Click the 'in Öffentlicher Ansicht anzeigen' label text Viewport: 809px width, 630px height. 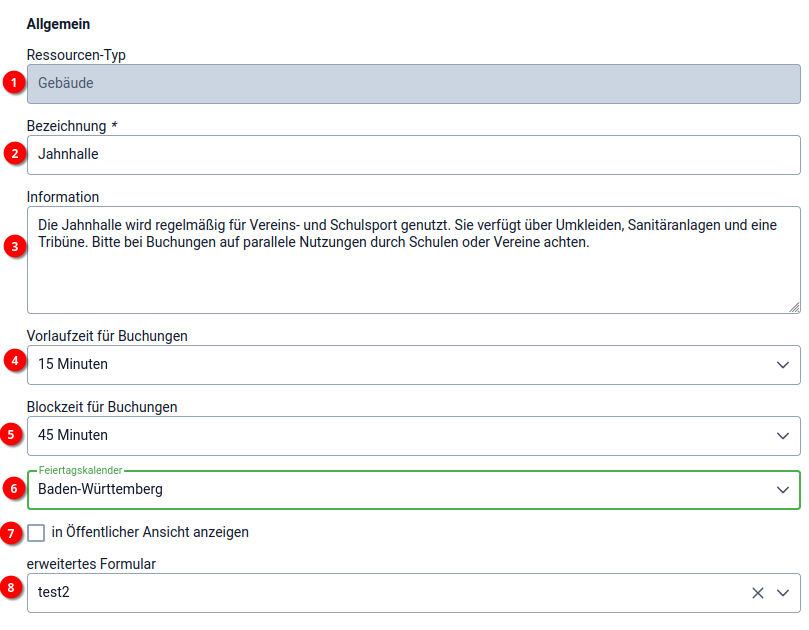(x=150, y=533)
